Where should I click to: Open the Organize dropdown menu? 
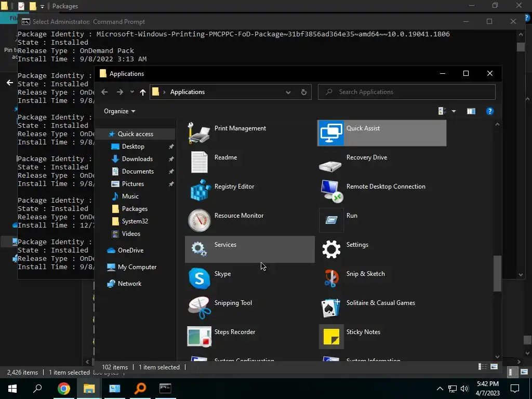pyautogui.click(x=119, y=111)
